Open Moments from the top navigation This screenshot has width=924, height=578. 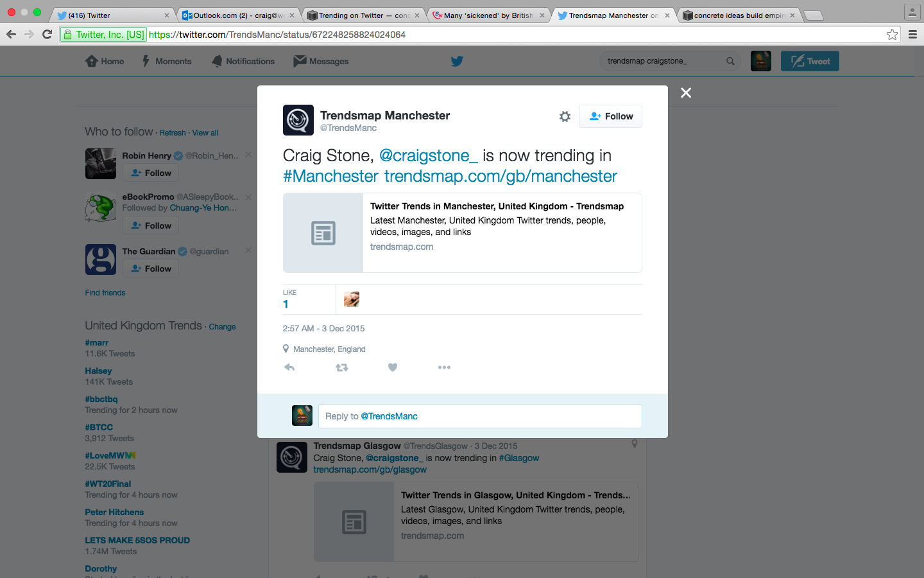pyautogui.click(x=166, y=61)
